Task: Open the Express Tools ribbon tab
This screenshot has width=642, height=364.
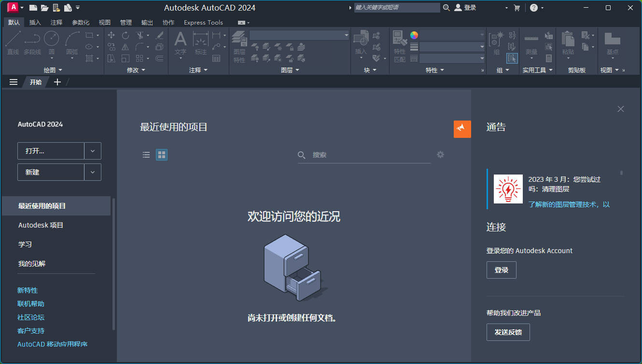Action: pos(203,23)
